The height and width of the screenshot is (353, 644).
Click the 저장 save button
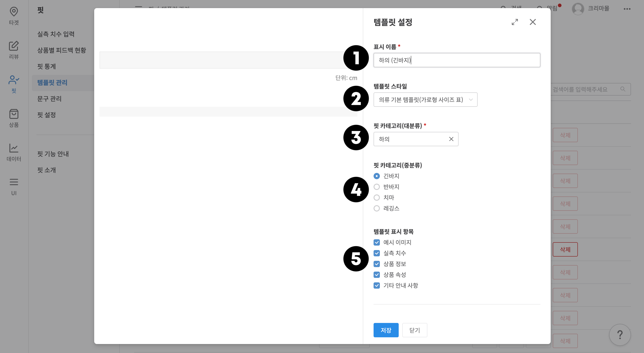[x=386, y=330]
